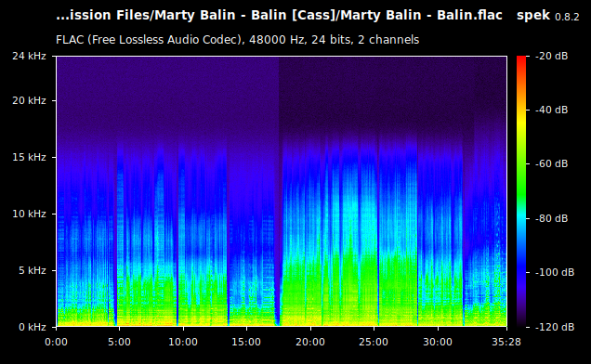
Task: Click the spek program name text
Action: (533, 16)
